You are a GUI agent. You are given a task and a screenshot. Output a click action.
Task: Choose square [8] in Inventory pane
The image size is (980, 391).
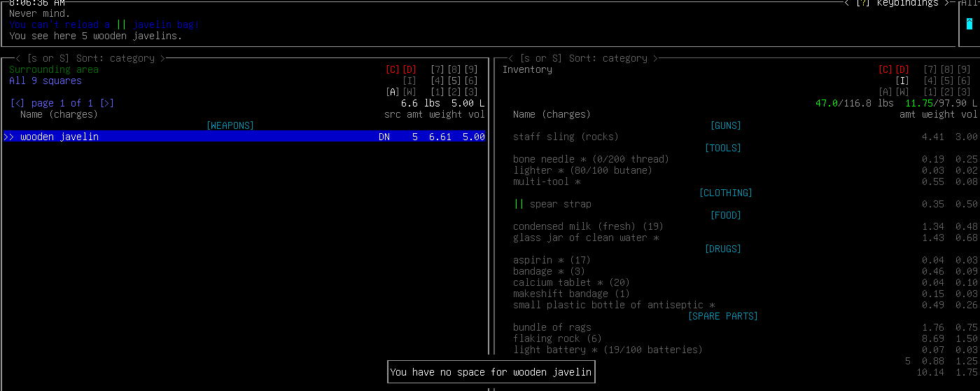coord(947,69)
